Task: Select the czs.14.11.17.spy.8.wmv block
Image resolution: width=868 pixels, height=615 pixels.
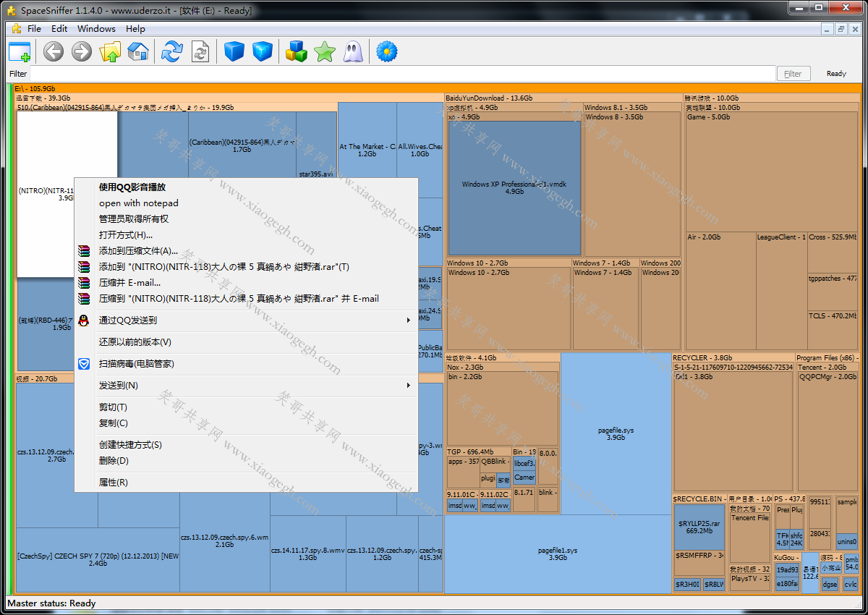Action: click(308, 553)
